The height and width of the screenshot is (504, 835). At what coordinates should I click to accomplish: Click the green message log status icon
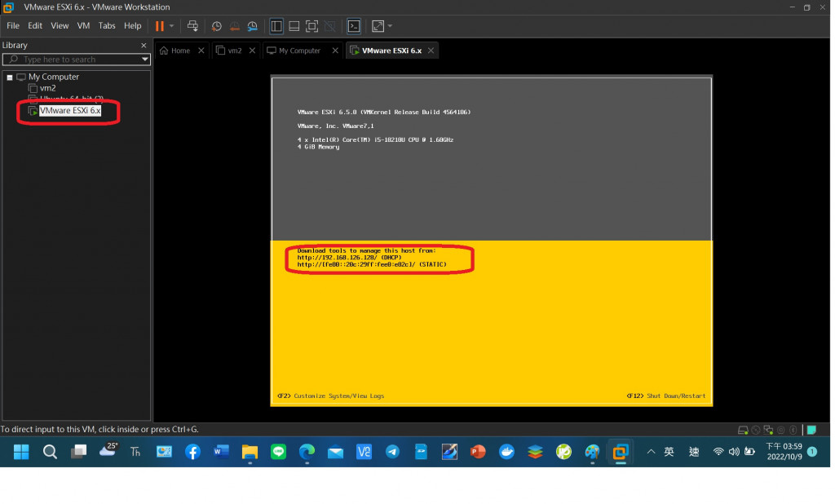[812, 431]
